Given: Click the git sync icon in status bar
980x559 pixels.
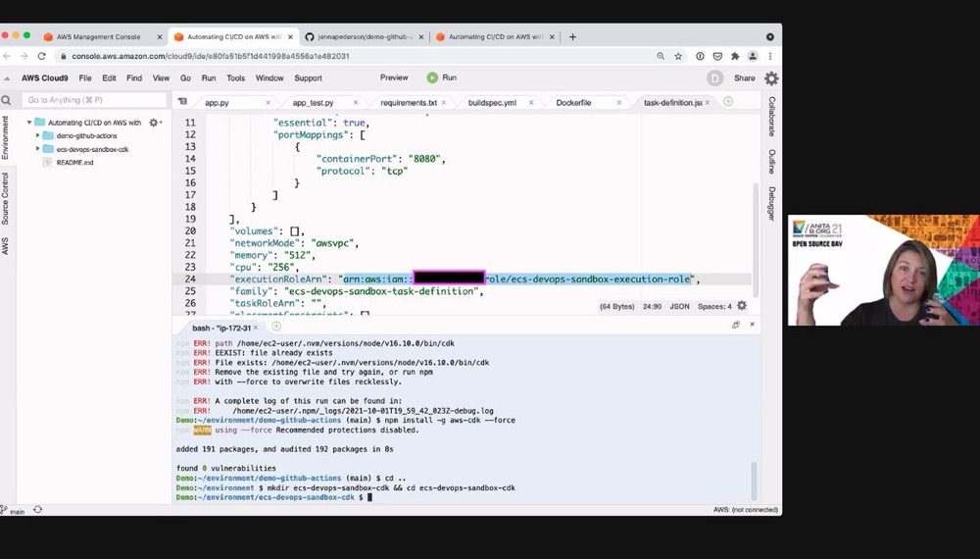Looking at the screenshot, I should click(37, 510).
